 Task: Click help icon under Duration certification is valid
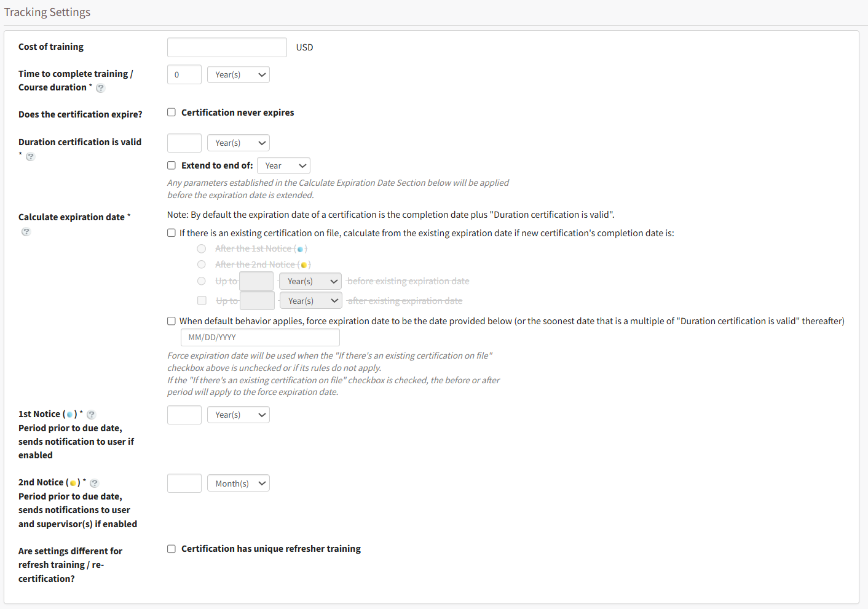[x=30, y=157]
